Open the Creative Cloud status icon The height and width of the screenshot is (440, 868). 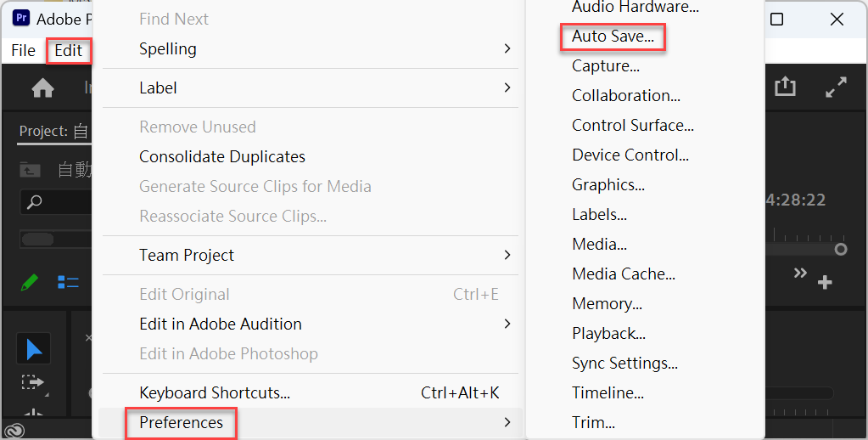click(14, 431)
